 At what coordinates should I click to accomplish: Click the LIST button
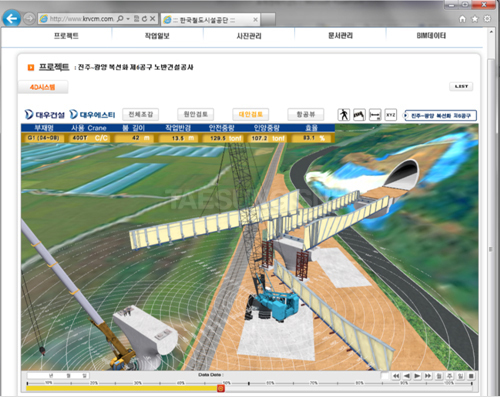click(x=461, y=86)
